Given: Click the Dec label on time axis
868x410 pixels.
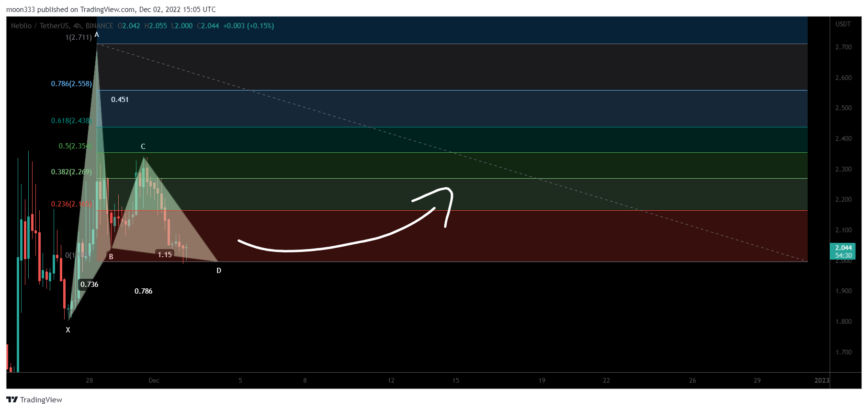Looking at the screenshot, I should click(x=154, y=380).
